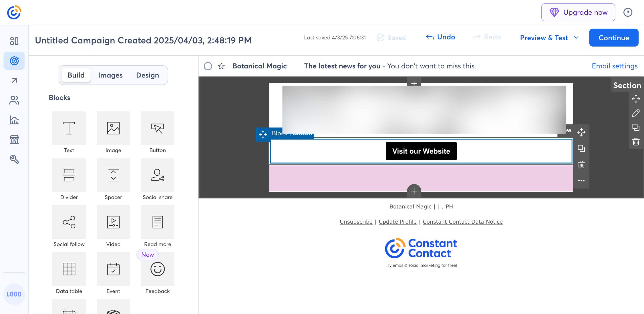This screenshot has height=314, width=644.
Task: Click the Data table block icon
Action: [69, 269]
